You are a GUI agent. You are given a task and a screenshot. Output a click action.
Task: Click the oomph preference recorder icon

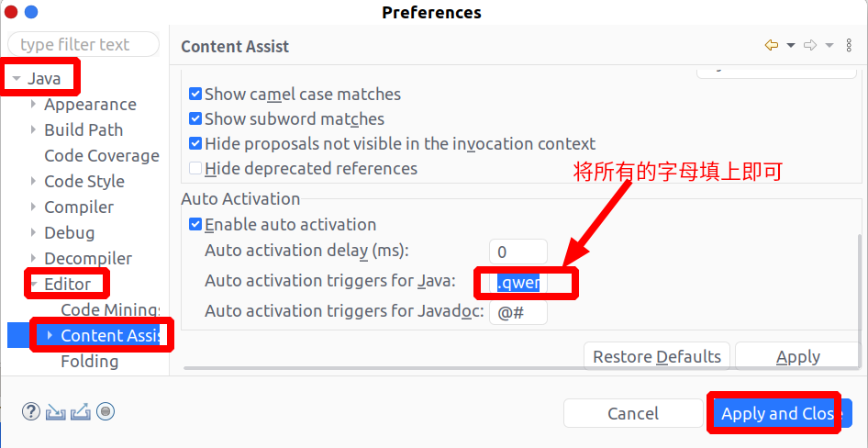click(106, 412)
